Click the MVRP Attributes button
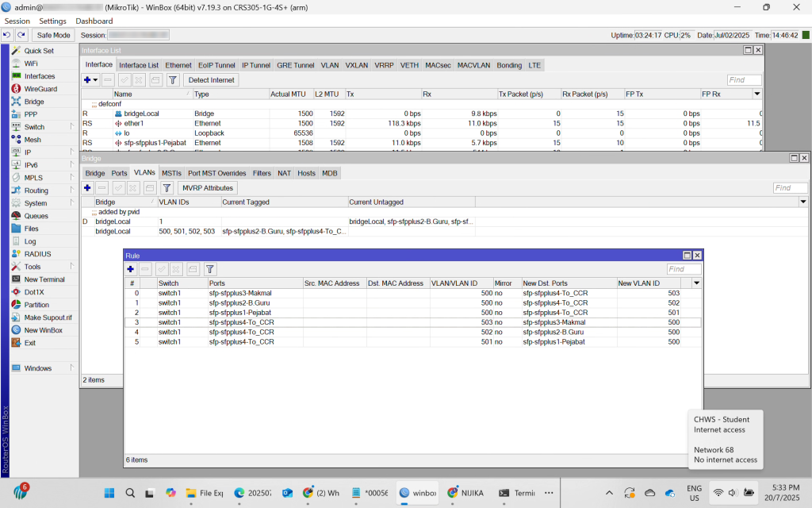812x508 pixels. (x=208, y=187)
